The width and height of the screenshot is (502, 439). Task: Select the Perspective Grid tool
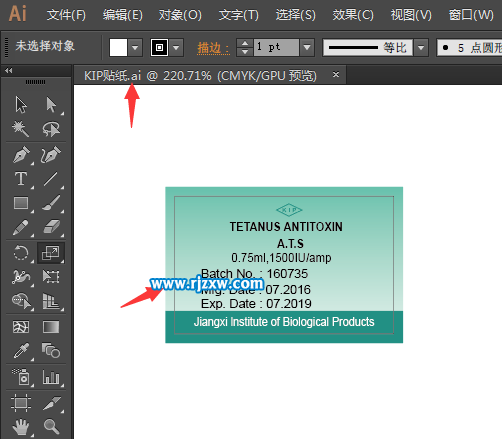51,301
